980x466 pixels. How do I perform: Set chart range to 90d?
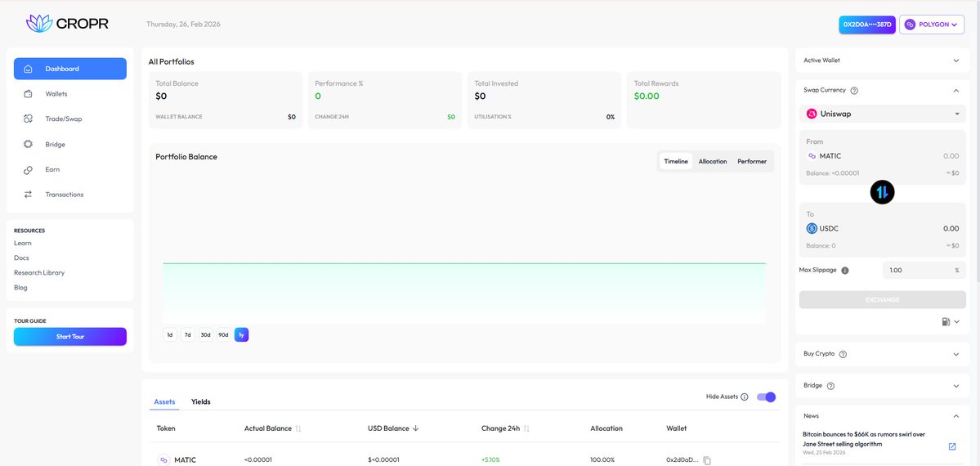click(223, 334)
